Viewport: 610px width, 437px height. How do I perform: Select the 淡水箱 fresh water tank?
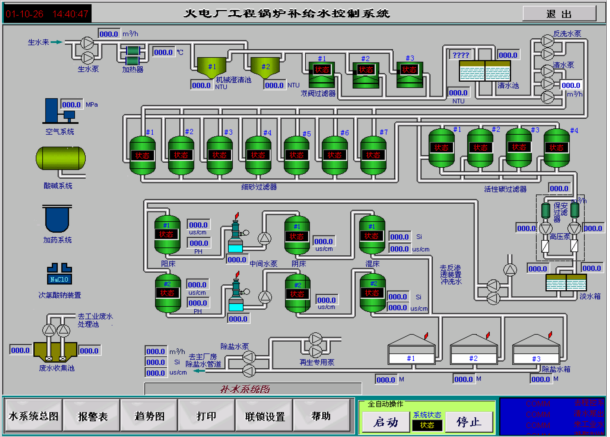(566, 283)
